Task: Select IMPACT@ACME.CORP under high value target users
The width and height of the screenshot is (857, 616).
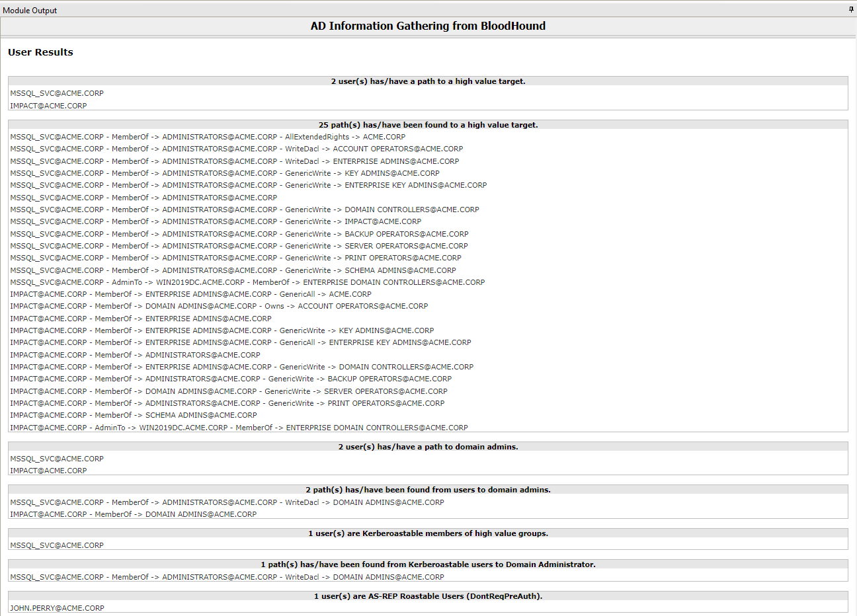Action: (x=48, y=106)
